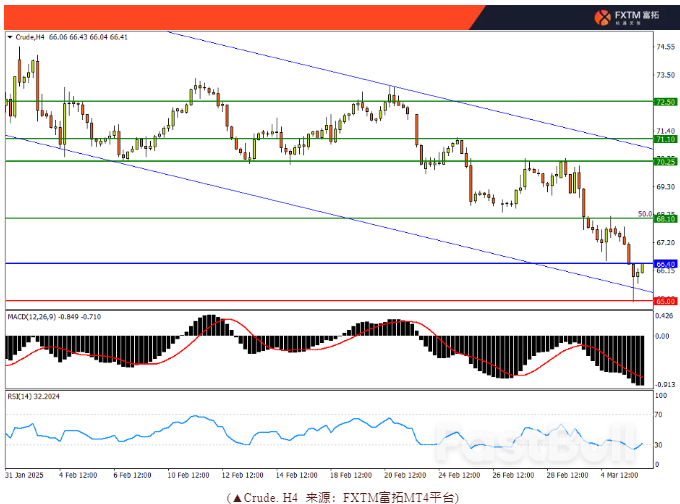Select the 66.40 blue price tag

click(x=666, y=264)
